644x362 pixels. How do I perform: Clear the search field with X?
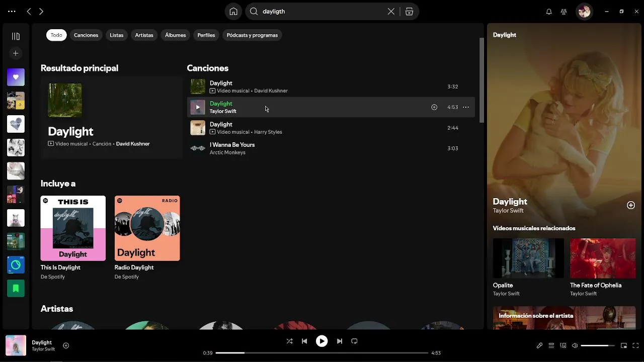(x=391, y=11)
